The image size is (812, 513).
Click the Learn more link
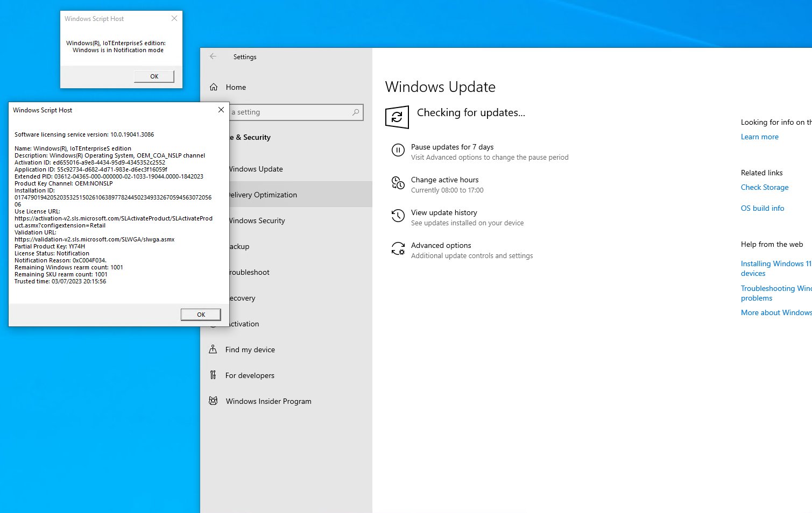[759, 137]
